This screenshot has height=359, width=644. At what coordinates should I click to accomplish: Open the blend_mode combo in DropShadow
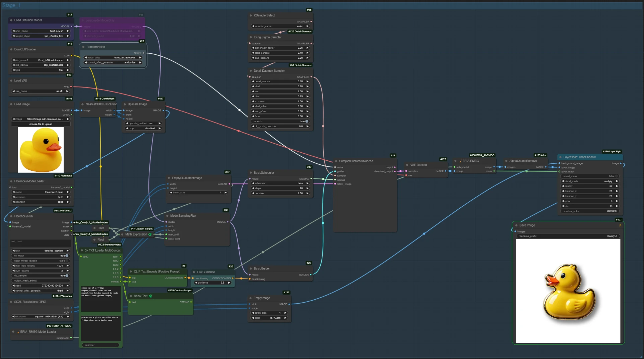coord(590,181)
